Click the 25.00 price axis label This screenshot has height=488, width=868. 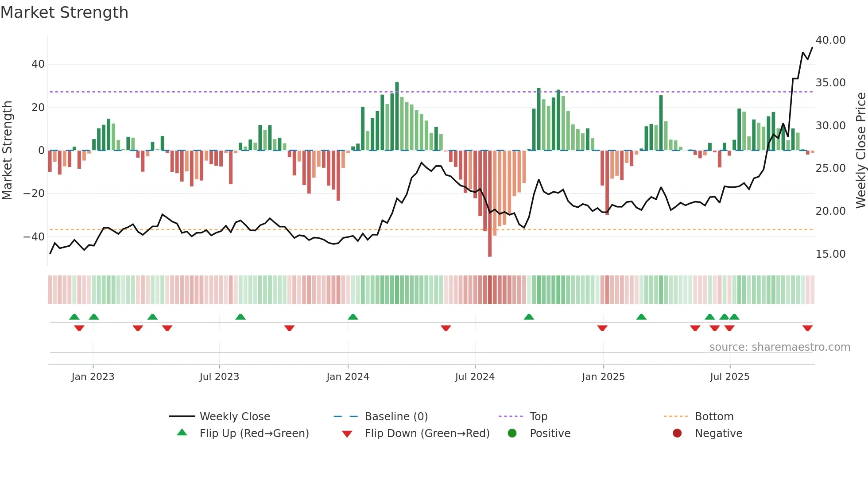click(831, 168)
